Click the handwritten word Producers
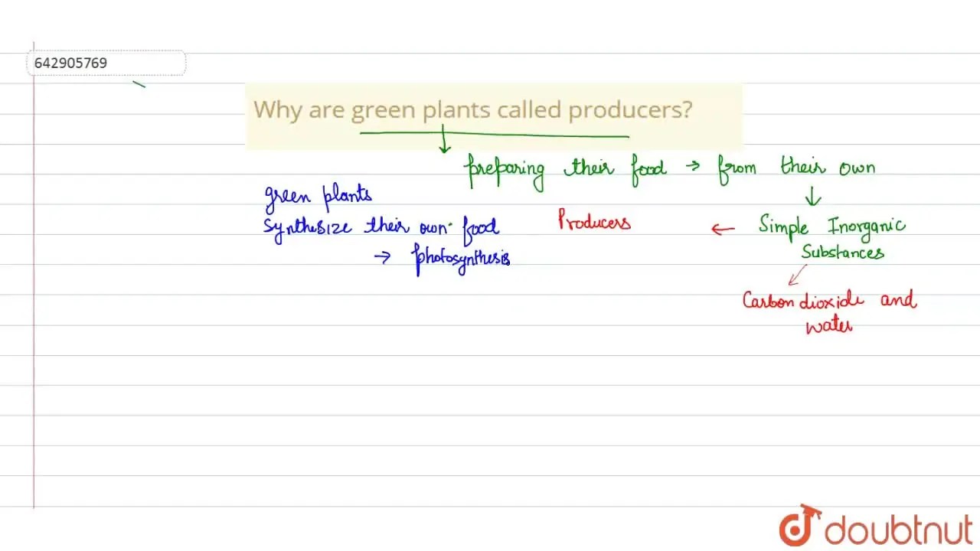This screenshot has height=551, width=980. pos(594,223)
